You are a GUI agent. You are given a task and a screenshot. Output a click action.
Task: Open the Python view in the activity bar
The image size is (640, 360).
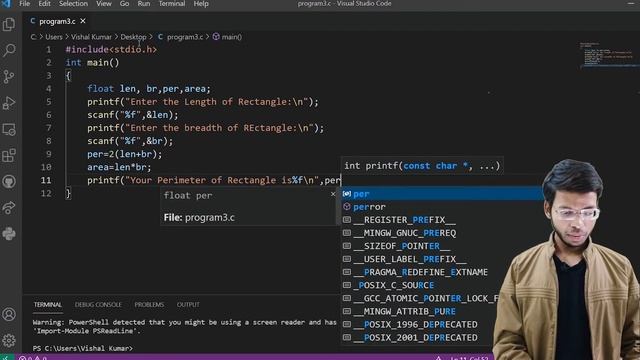tap(9, 234)
